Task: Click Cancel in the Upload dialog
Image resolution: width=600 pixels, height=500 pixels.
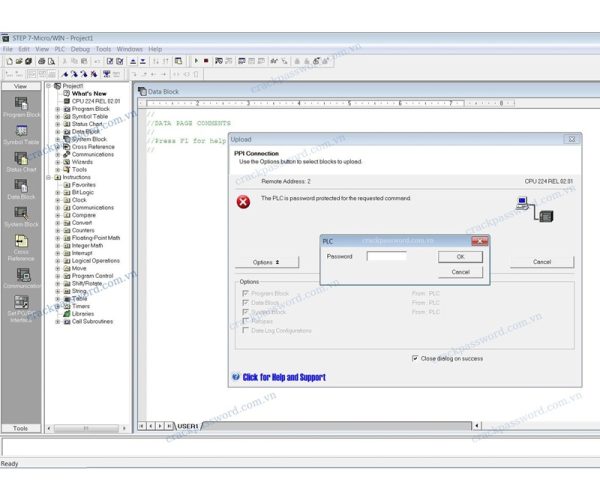Action: tap(542, 262)
